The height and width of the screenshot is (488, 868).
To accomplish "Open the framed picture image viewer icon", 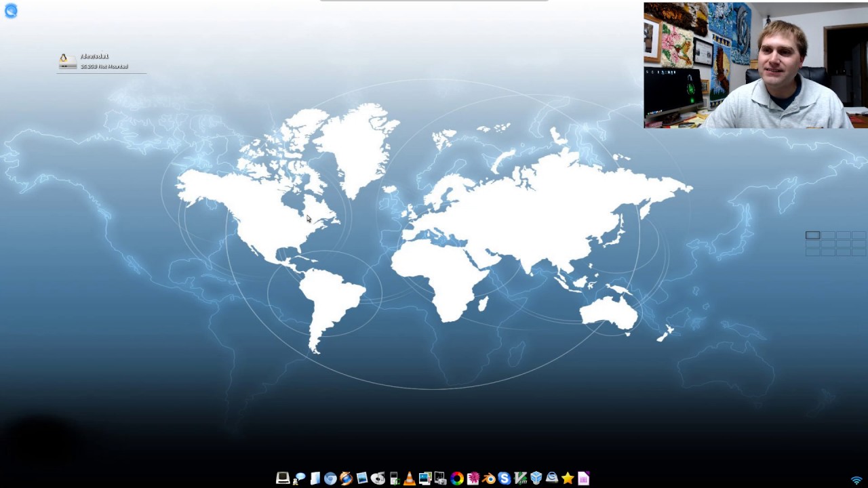I will pyautogui.click(x=362, y=479).
